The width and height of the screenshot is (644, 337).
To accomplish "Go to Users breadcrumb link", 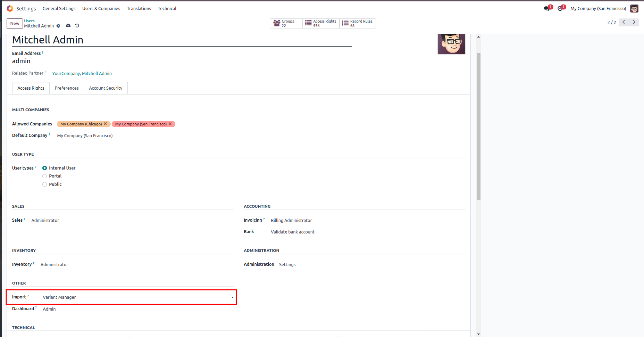I will point(29,21).
